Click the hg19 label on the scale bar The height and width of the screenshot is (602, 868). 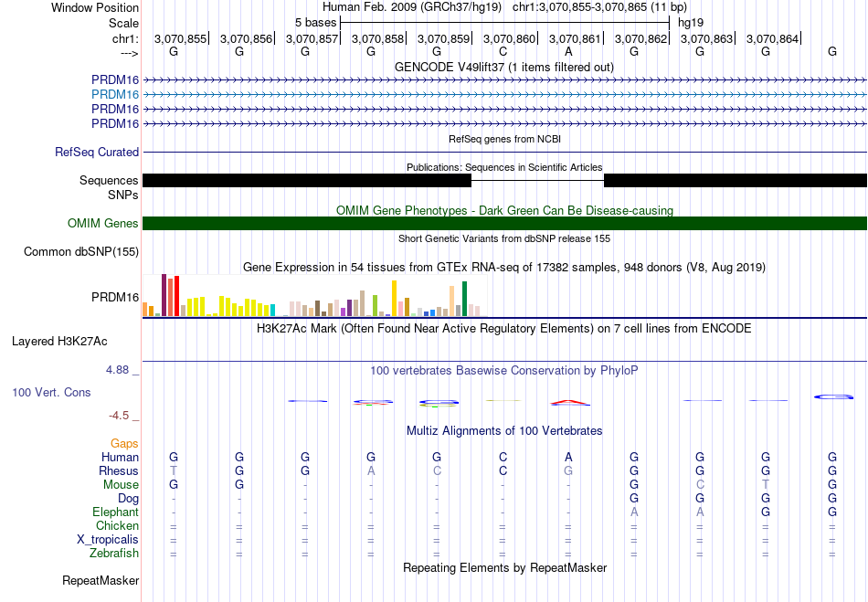click(x=691, y=23)
